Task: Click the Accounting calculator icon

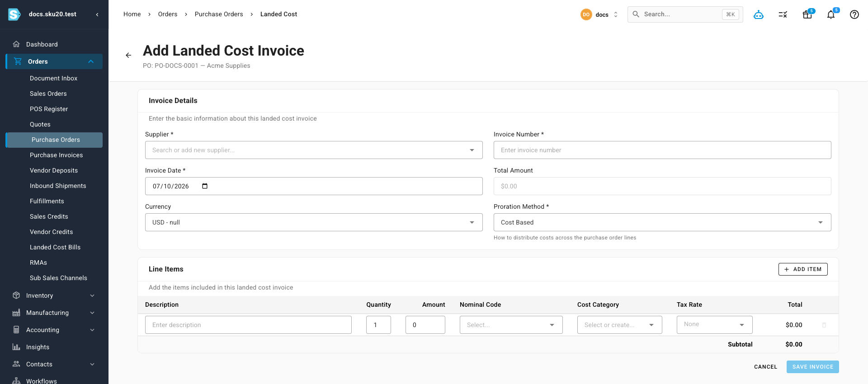Action: pos(16,330)
